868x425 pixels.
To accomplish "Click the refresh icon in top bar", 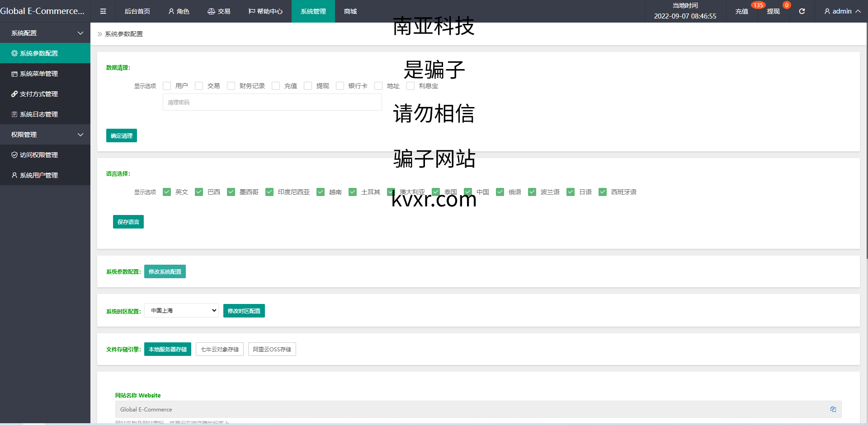I will pos(802,11).
